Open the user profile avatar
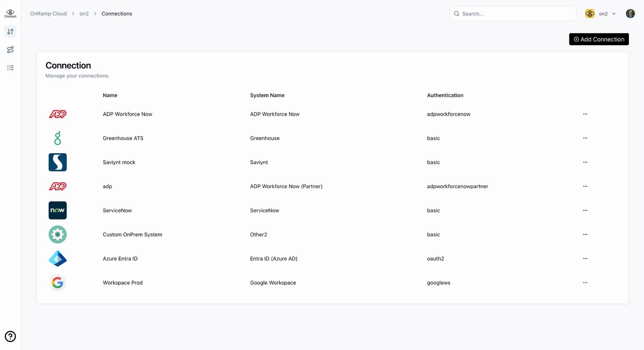The height and width of the screenshot is (350, 644). 630,14
